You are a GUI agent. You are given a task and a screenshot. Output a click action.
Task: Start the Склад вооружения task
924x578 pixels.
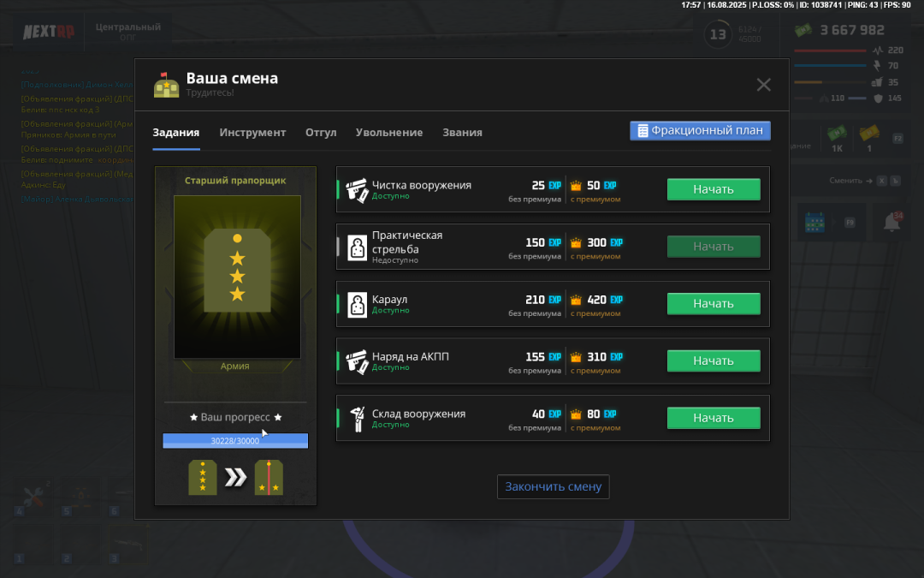click(x=714, y=418)
